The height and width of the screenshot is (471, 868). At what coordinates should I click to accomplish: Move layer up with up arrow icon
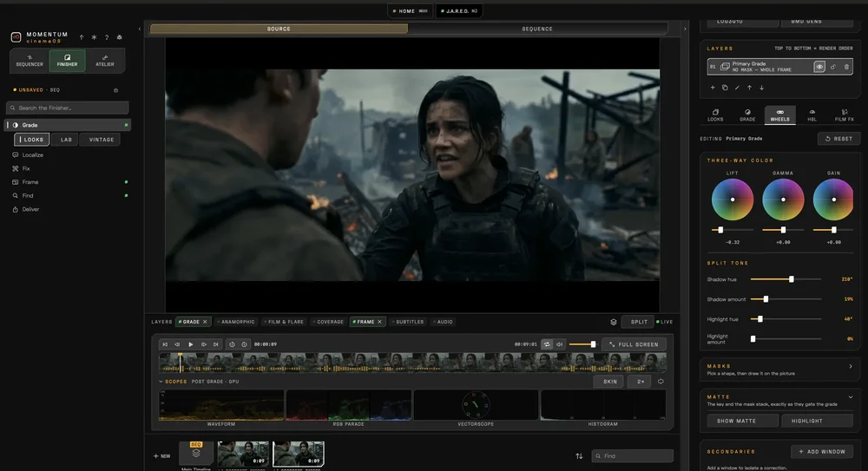(x=750, y=88)
